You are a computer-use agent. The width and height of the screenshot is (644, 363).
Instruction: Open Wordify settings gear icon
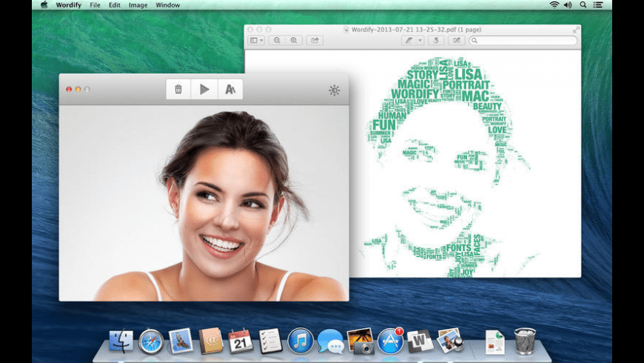pyautogui.click(x=335, y=90)
